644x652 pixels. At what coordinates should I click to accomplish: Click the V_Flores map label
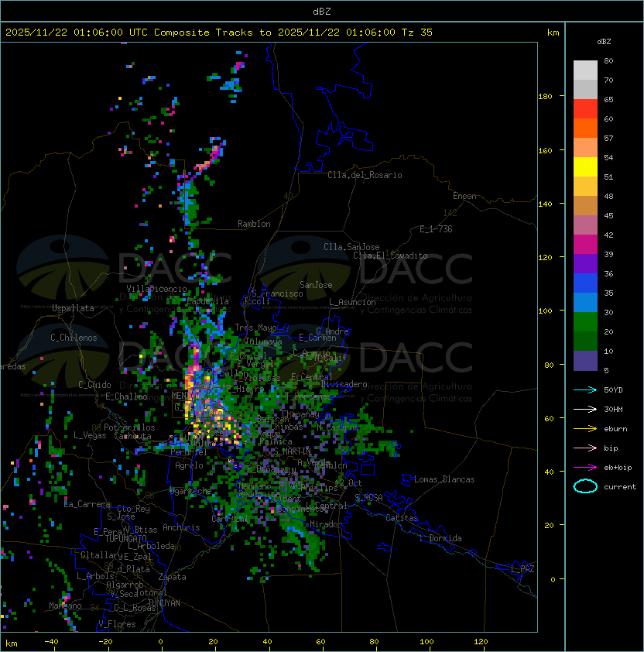pos(117,624)
